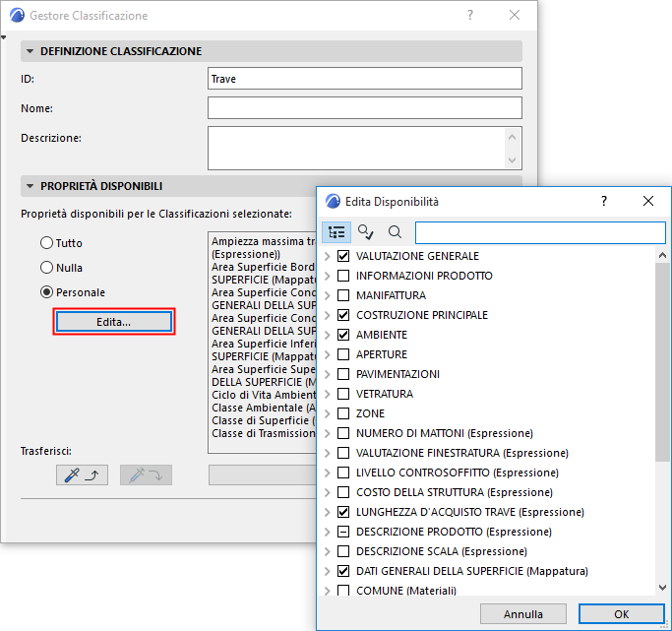Check MANIFATTURA checkbox
The width and height of the screenshot is (672, 631).
point(343,295)
